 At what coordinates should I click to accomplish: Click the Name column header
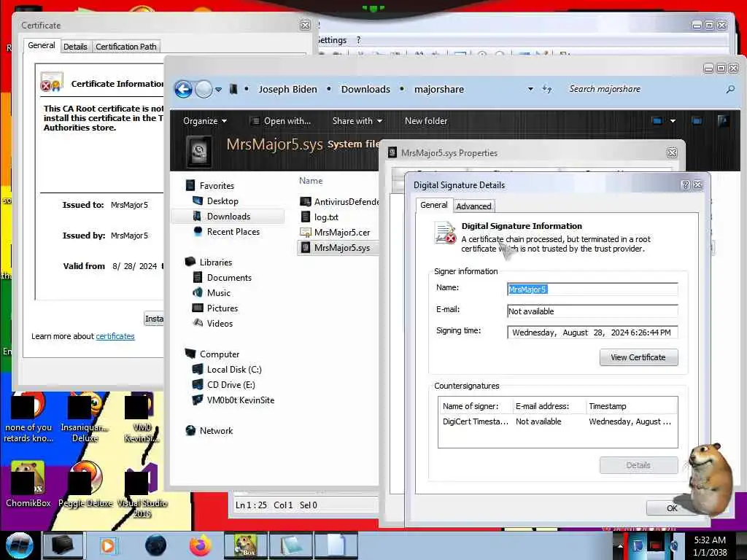pyautogui.click(x=311, y=181)
